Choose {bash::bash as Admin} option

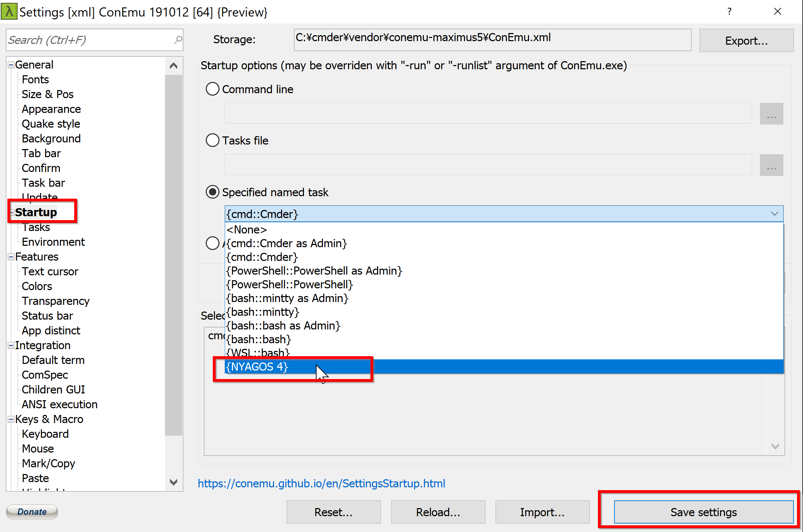point(504,326)
